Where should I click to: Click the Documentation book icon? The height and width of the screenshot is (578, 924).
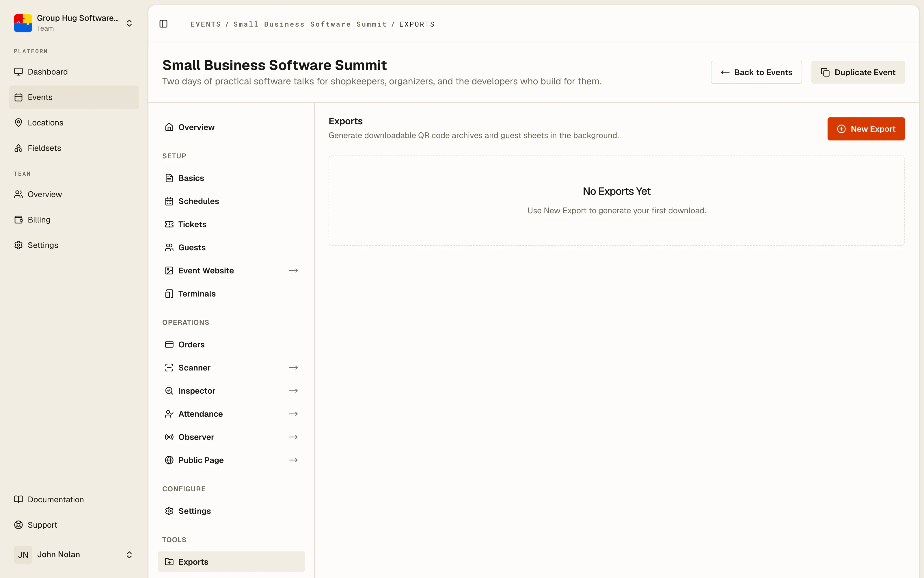[x=18, y=499]
